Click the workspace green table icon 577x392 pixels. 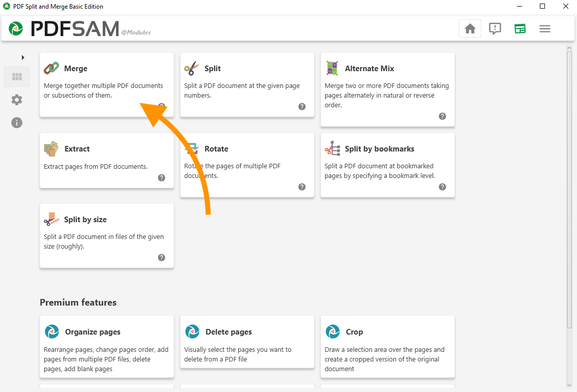click(x=520, y=28)
